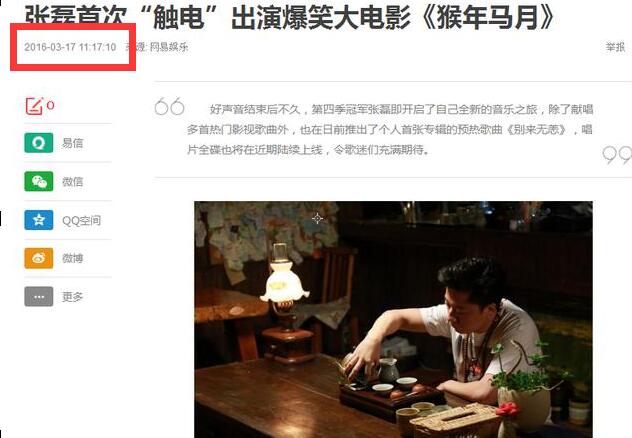Screen dimensions: 632x438
Task: Share to QQ空间 star icon
Action: (x=39, y=220)
